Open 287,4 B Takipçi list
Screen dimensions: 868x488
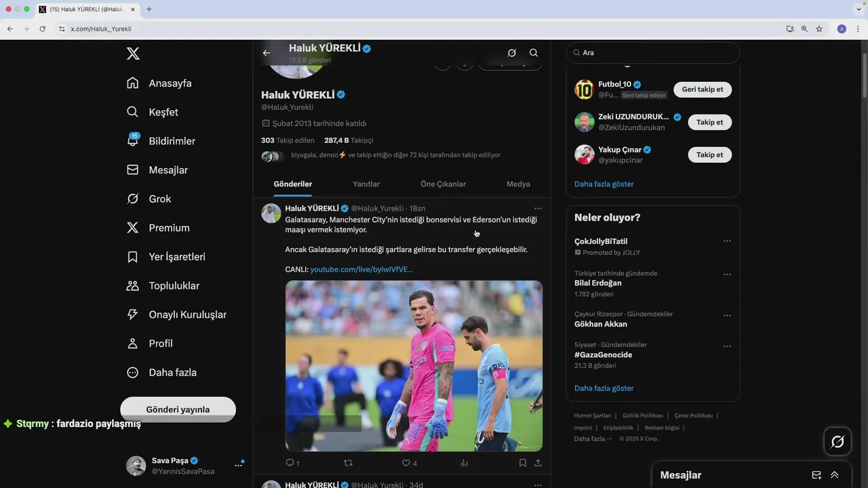[349, 140]
